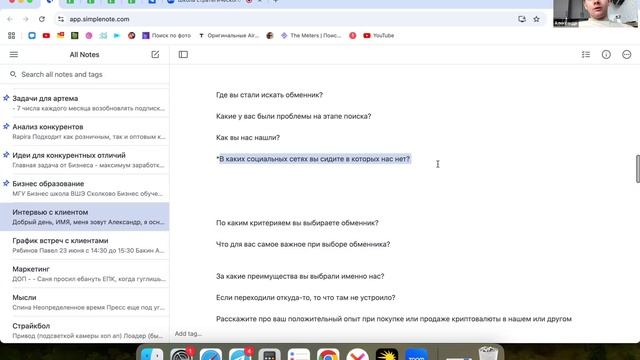Click the browser forward arrow
Viewport: 640px width, 360px height.
(x=25, y=19)
